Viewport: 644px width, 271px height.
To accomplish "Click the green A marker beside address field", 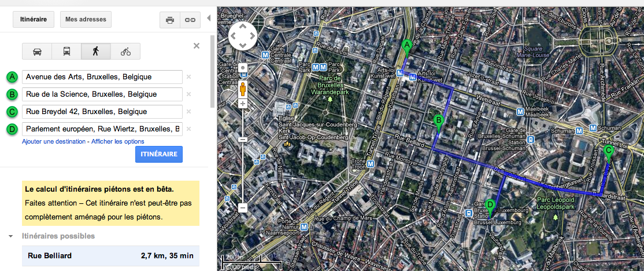I will click(12, 77).
